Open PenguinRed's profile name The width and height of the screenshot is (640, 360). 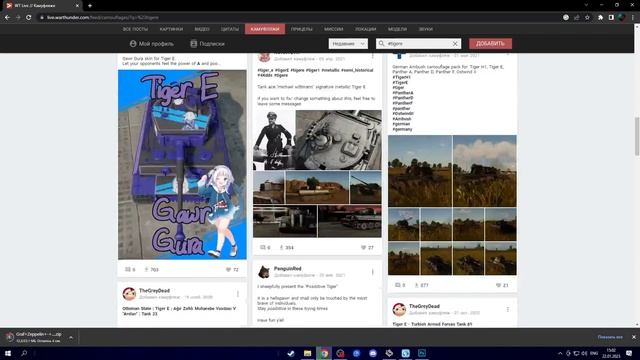[287, 269]
